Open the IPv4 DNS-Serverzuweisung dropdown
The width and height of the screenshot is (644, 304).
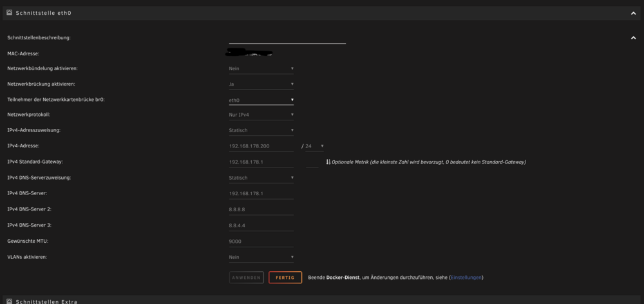(261, 178)
